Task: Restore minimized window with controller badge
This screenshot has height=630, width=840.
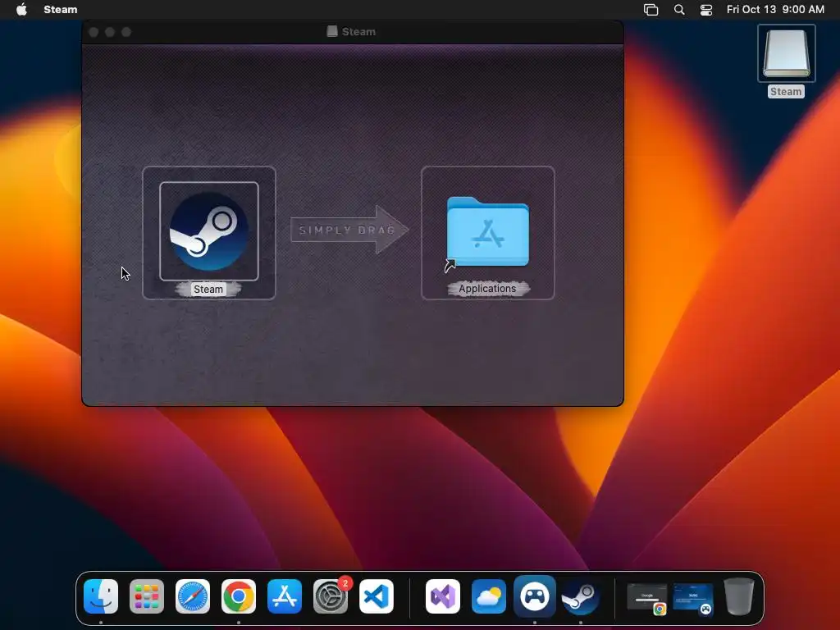Action: [693, 598]
